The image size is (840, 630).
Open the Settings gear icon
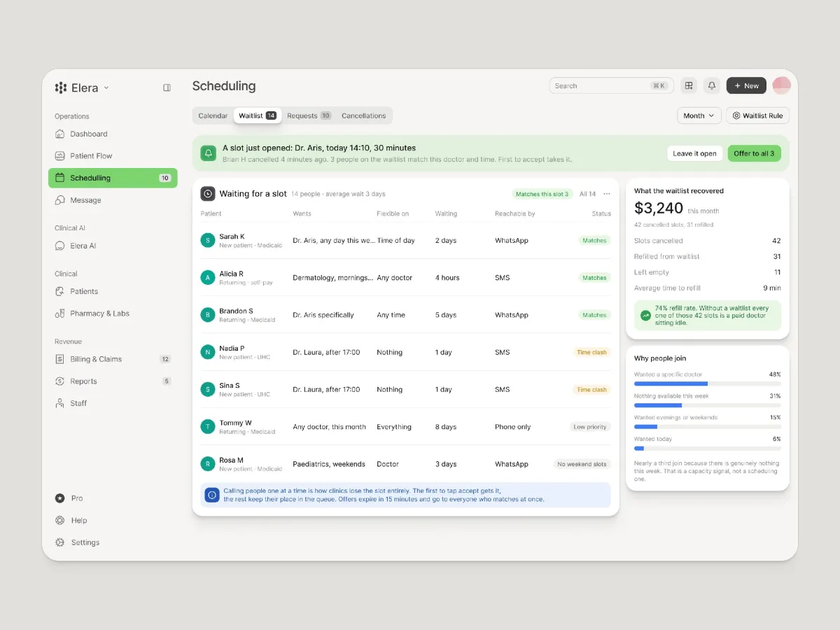[60, 542]
